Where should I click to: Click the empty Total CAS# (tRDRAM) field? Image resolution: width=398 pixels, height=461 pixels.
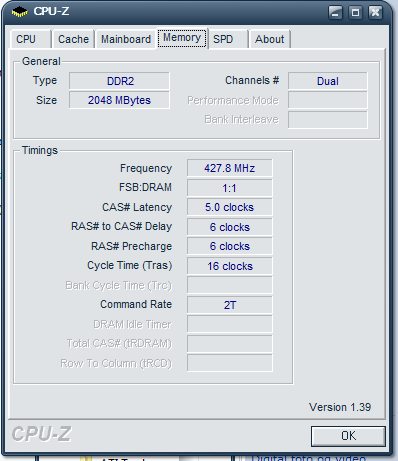(x=230, y=344)
